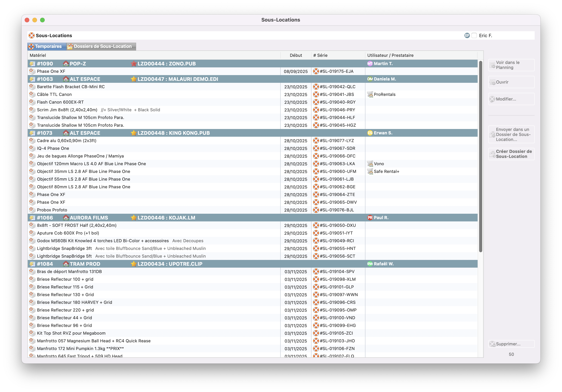Click the folder icon beside #1084
The height and width of the screenshot is (392, 562).
click(32, 264)
